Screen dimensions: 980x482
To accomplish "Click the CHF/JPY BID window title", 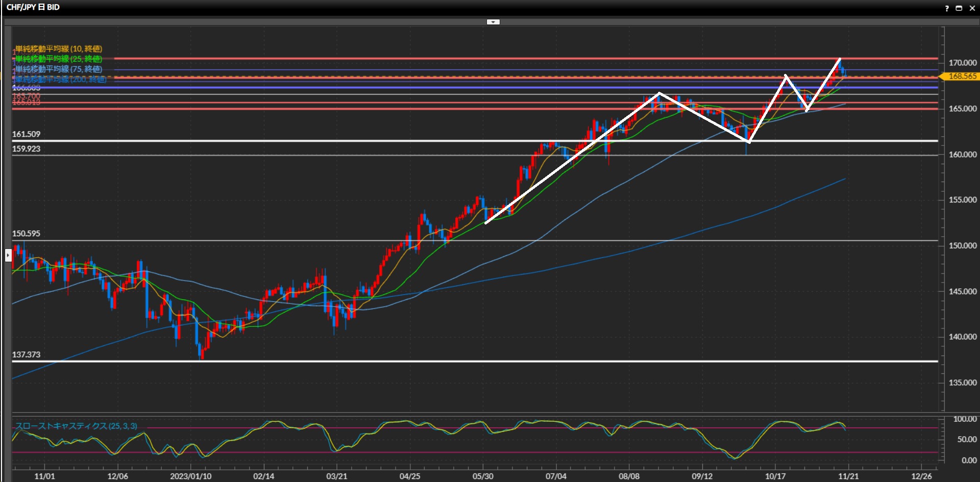I will click(33, 7).
